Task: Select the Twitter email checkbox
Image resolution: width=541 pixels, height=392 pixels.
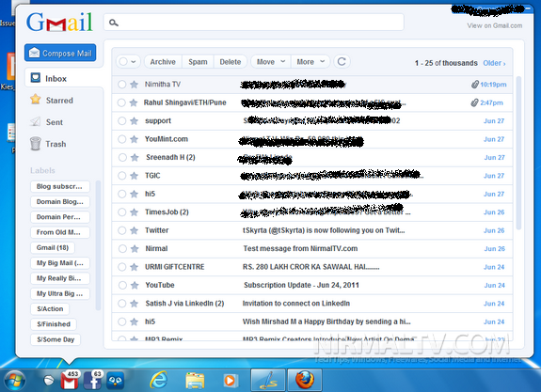Action: pos(121,230)
